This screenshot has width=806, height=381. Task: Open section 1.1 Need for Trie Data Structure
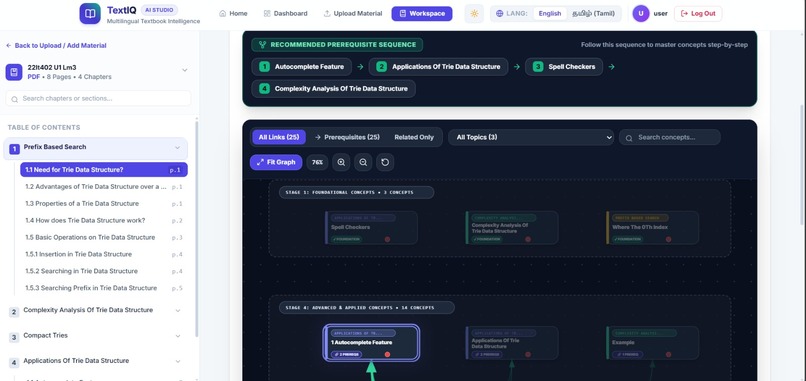pyautogui.click(x=104, y=170)
